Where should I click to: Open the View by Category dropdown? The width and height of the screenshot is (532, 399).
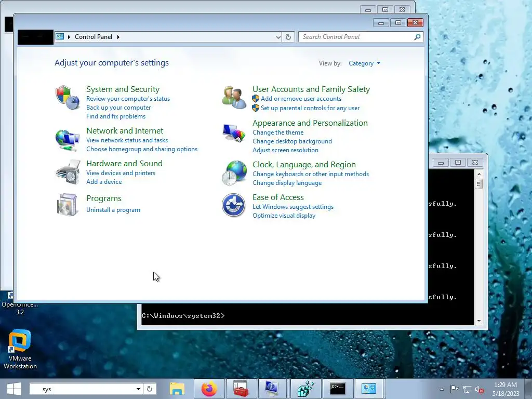tap(364, 63)
